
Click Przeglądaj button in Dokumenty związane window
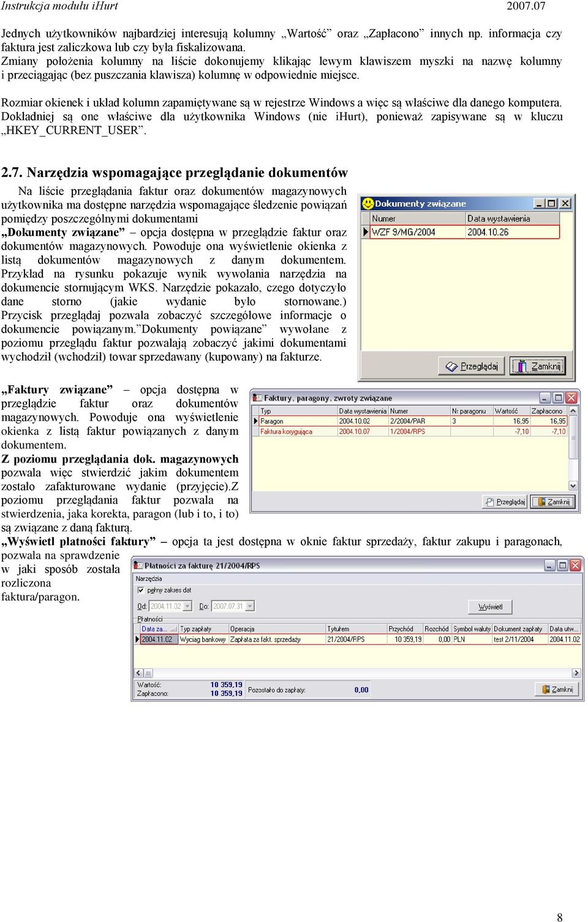point(472,366)
